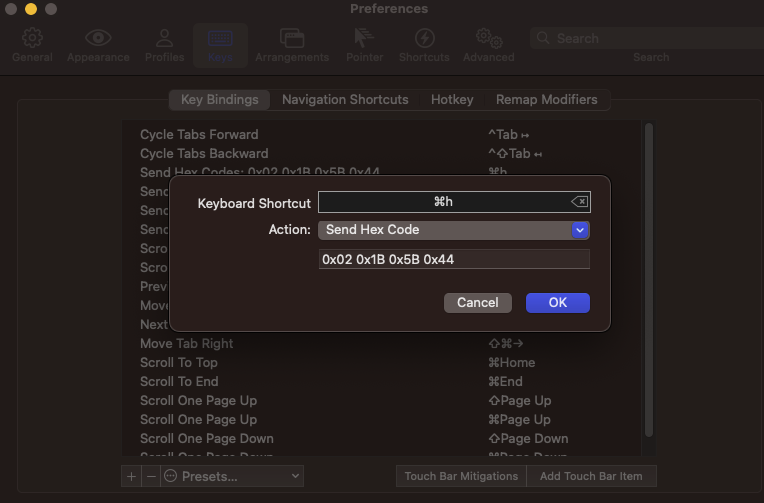
Task: Click the Touch Bar Mitigations button
Action: pyautogui.click(x=461, y=477)
